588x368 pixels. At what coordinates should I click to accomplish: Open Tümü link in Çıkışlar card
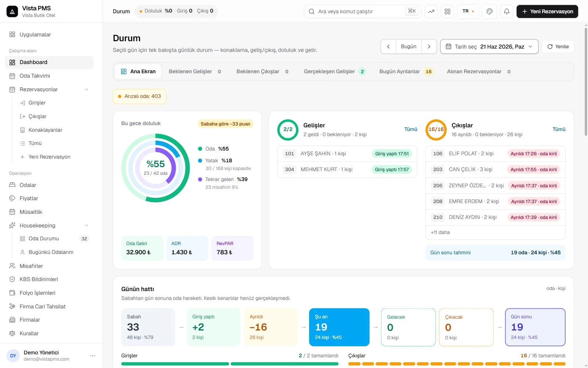click(x=559, y=129)
